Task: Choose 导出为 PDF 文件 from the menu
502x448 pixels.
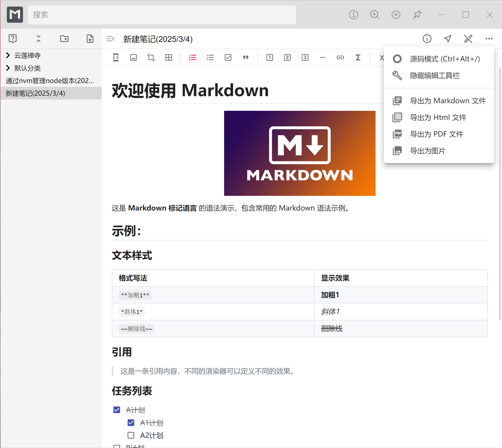Action: click(x=436, y=134)
